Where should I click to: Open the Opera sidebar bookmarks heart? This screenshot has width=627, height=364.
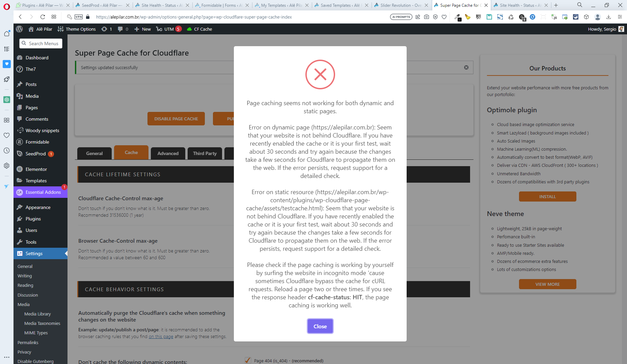click(7, 135)
